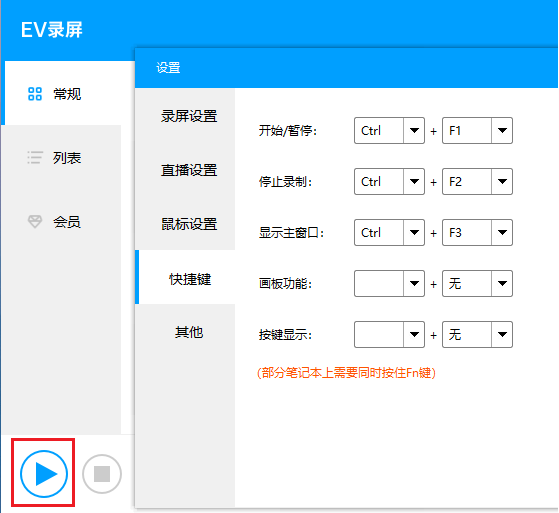Open F1 key dropdown for 开始/暂停
The image size is (559, 513).
click(x=477, y=130)
